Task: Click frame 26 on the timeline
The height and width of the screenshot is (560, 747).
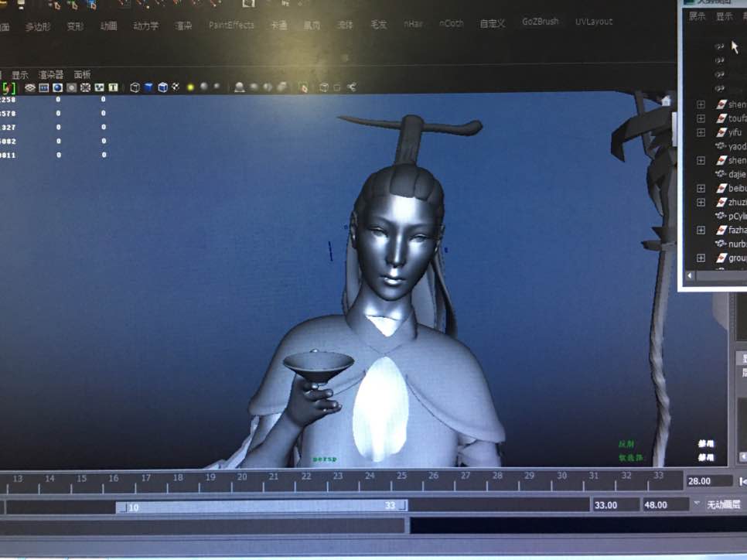Action: tap(434, 476)
